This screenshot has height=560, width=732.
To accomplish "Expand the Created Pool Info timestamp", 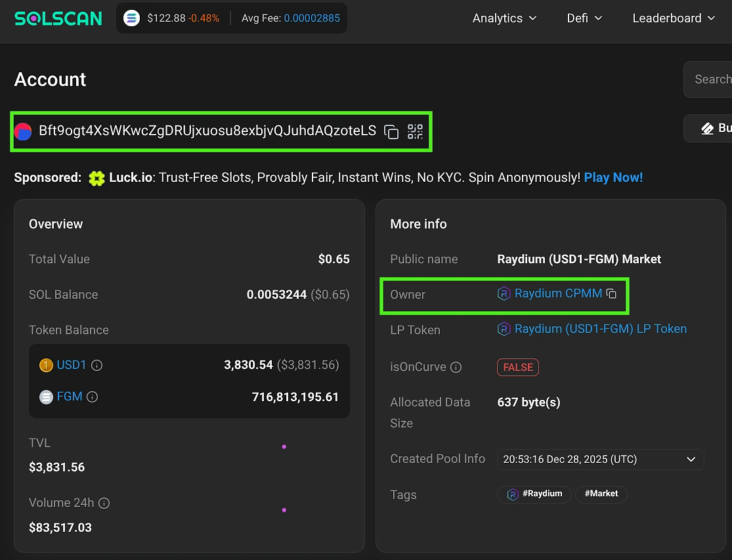I will pyautogui.click(x=691, y=460).
